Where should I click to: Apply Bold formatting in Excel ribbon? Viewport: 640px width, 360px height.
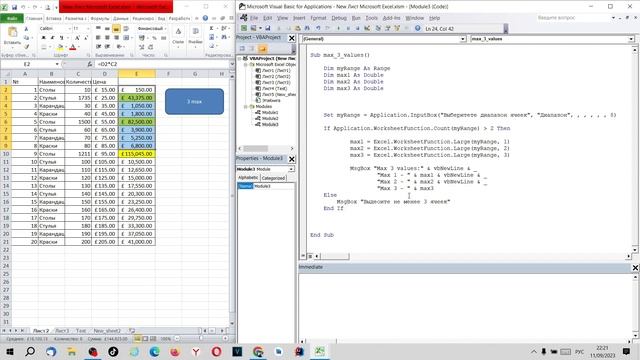point(43,38)
